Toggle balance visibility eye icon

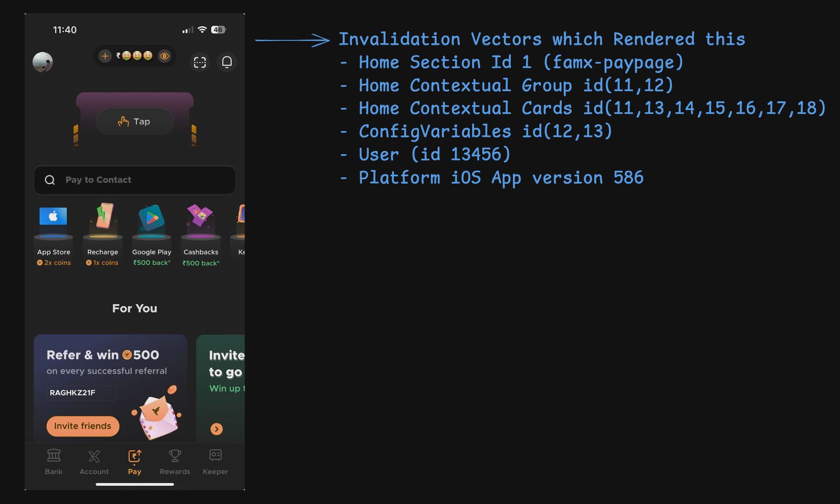(164, 56)
